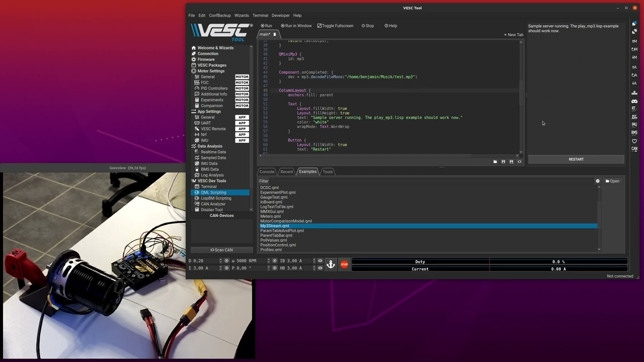Click the CAN network devices icon
Screen dimensions: 644x362
click(634, 93)
